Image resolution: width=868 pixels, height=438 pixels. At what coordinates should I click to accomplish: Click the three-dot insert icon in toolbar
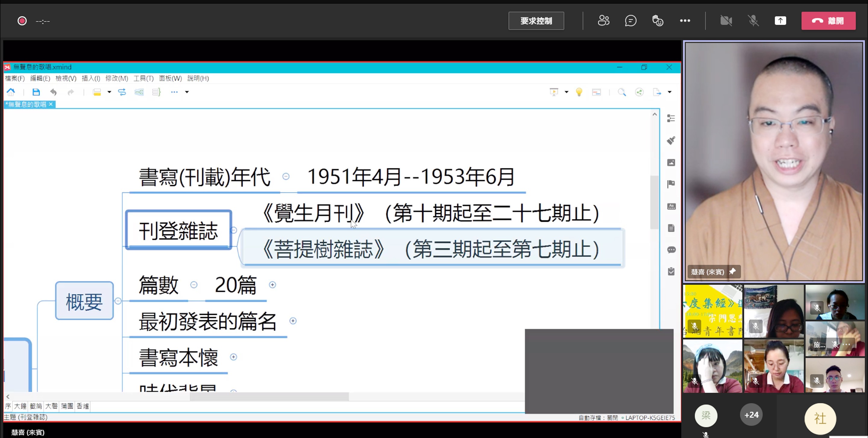[x=174, y=92]
